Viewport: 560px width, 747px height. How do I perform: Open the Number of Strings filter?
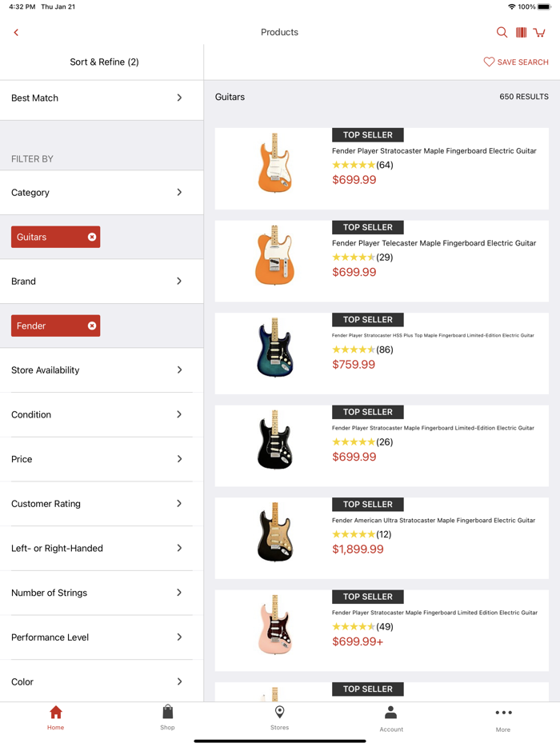(x=102, y=593)
